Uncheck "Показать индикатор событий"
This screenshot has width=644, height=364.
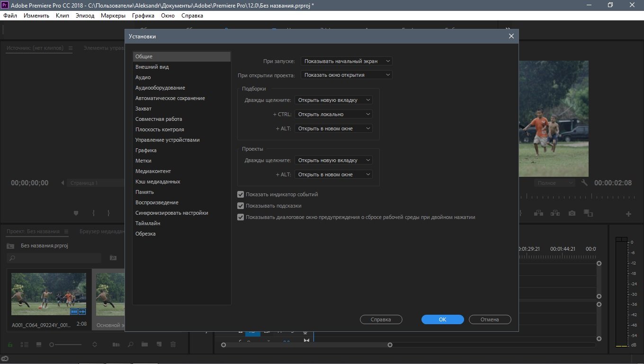pos(241,194)
